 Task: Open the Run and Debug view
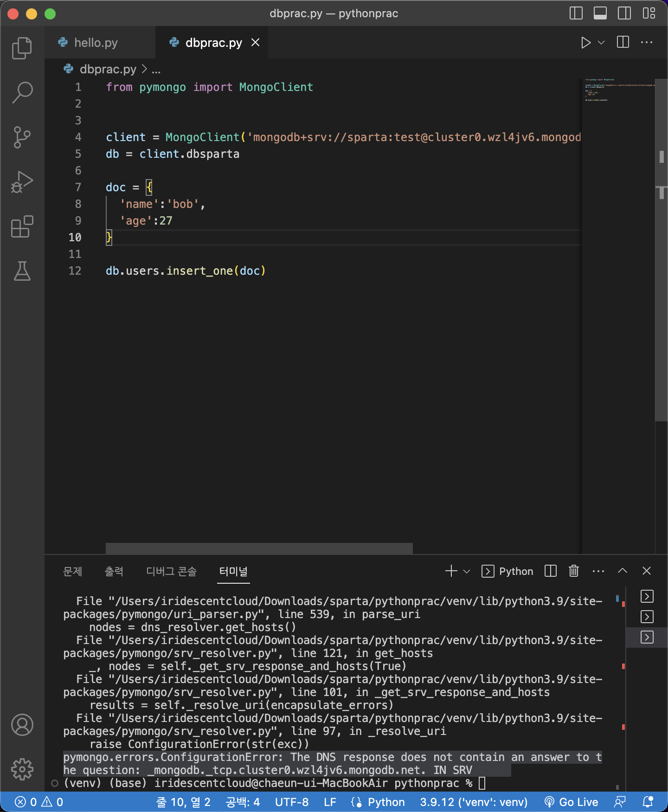[22, 182]
